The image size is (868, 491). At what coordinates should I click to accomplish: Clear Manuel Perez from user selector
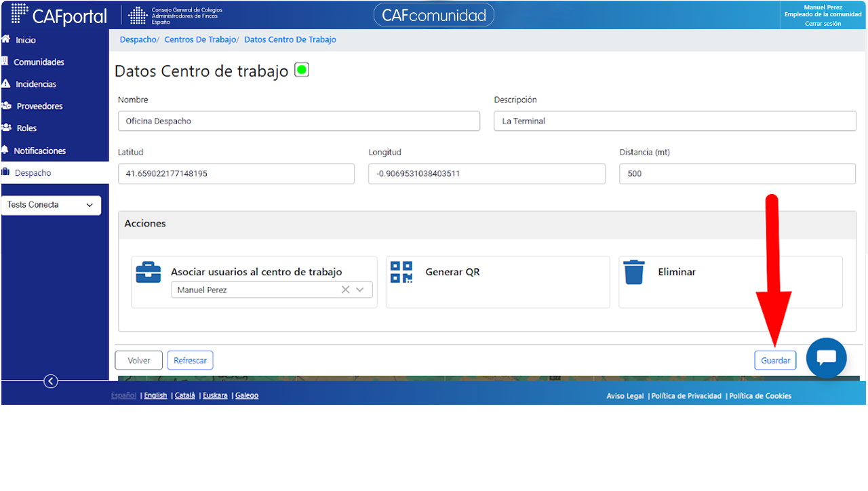(345, 290)
